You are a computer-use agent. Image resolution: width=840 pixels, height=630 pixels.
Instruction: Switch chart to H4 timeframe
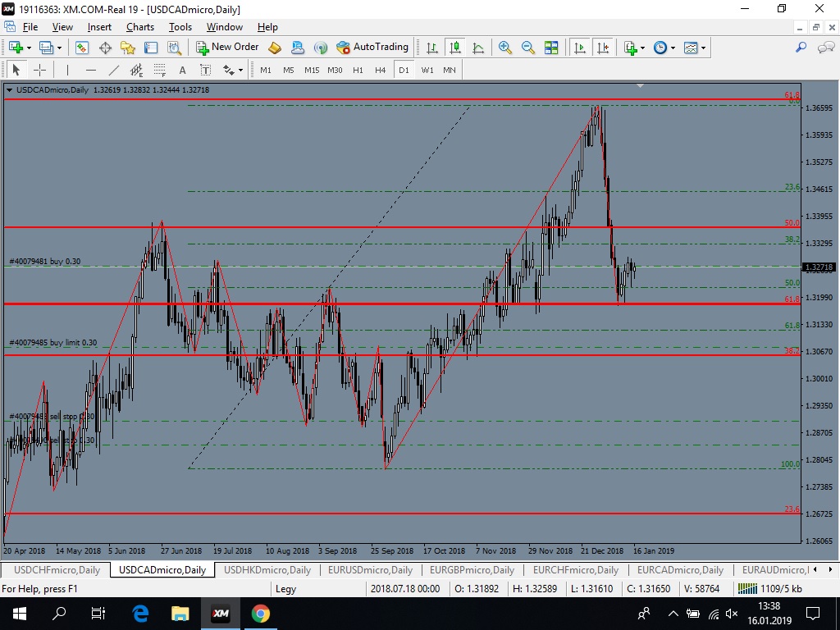point(381,71)
